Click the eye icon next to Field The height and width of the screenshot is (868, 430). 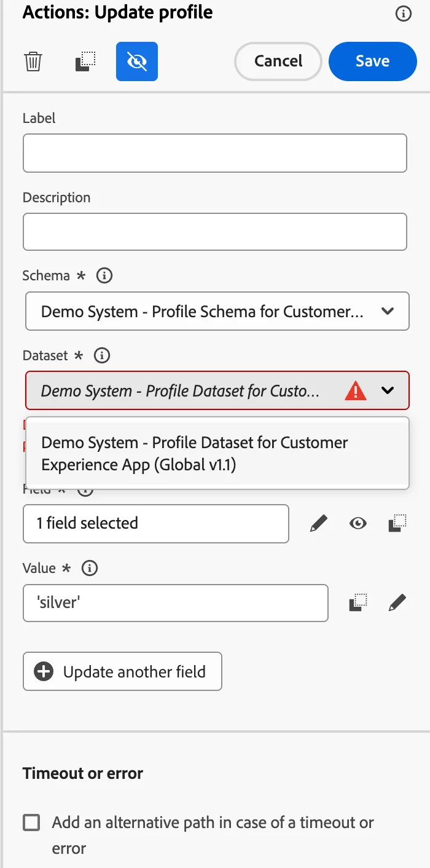click(x=358, y=524)
